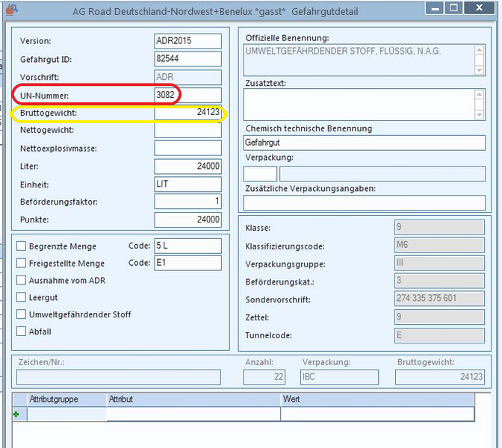Click up arrow in Zusatztext box
The width and height of the screenshot is (502, 448).
(480, 94)
